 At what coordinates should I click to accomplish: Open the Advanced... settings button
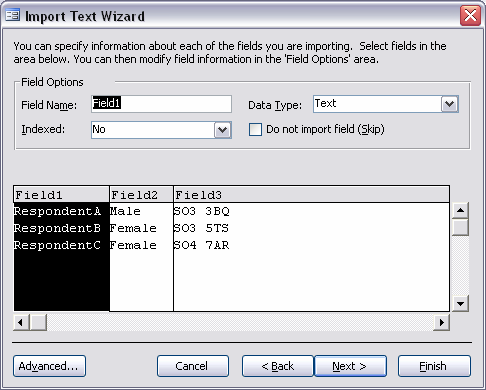coord(49,366)
